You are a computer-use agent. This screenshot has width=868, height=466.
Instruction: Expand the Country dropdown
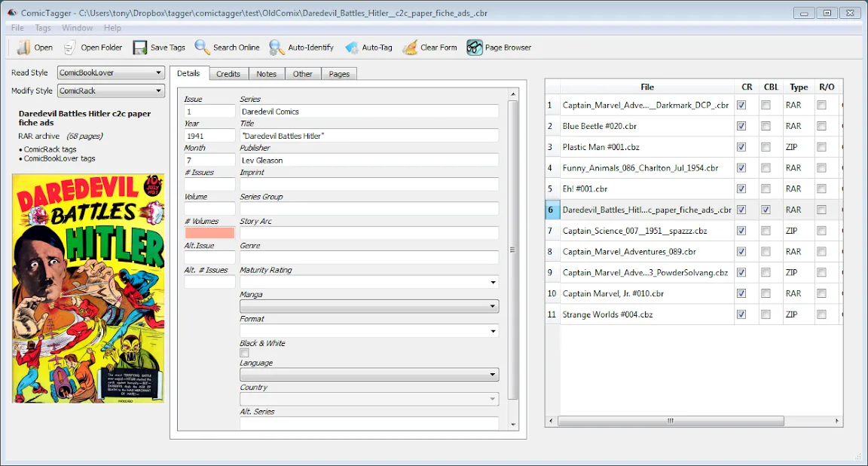(369, 399)
